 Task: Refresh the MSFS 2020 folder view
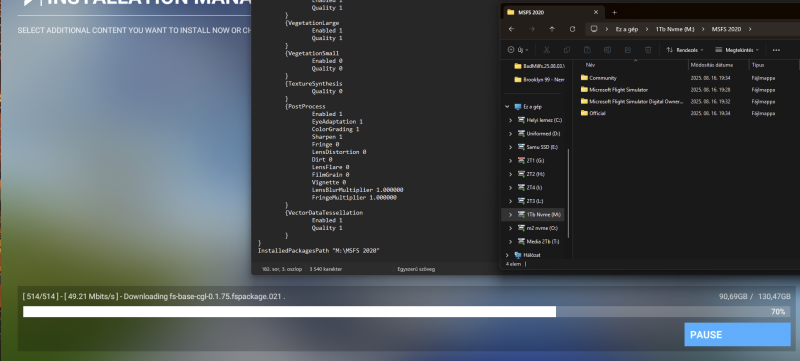(x=572, y=29)
